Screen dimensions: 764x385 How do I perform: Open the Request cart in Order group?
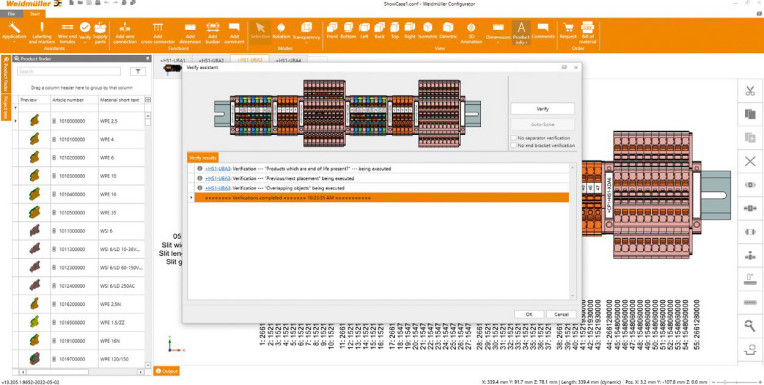(568, 30)
